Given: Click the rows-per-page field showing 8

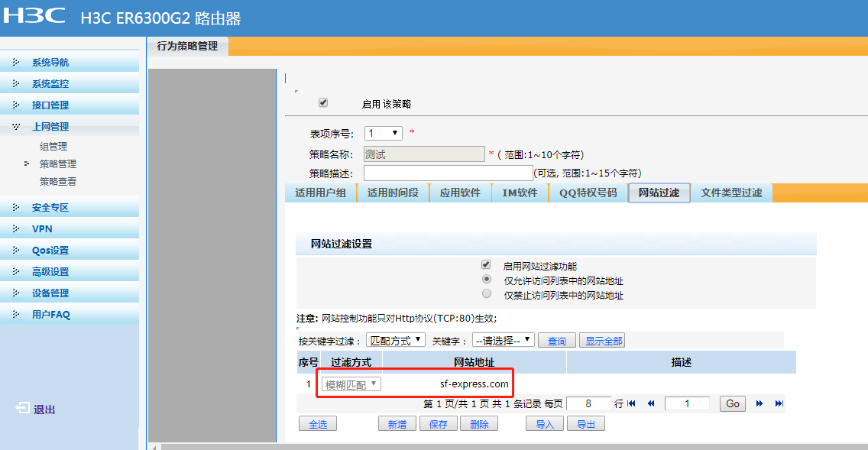Looking at the screenshot, I should pos(588,403).
